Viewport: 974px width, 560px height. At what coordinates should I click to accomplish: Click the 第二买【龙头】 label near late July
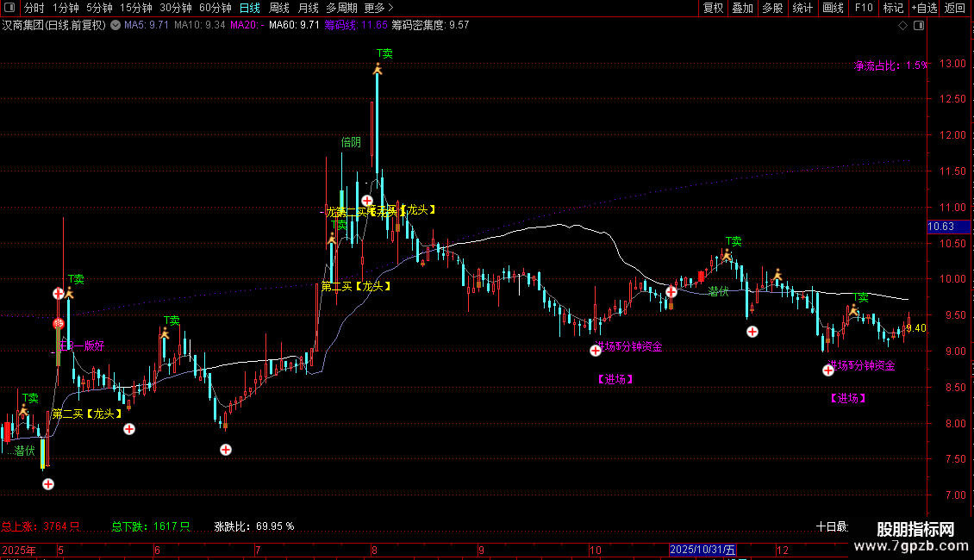(x=357, y=286)
